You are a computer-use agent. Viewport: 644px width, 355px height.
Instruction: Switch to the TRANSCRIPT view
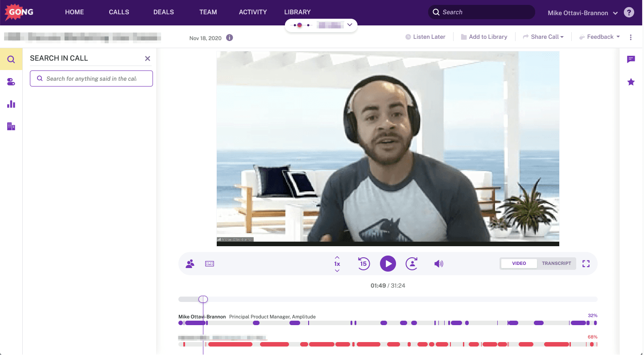pyautogui.click(x=556, y=264)
